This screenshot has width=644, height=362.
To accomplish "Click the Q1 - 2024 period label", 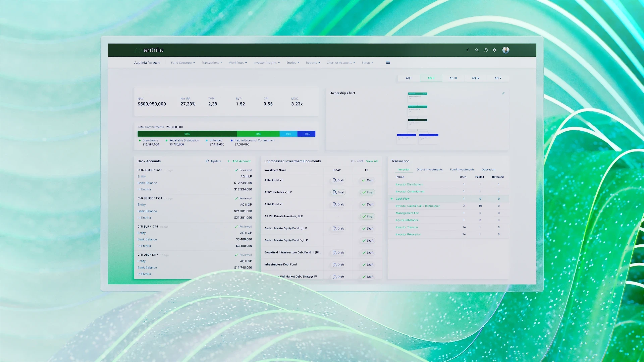I will click(x=357, y=161).
